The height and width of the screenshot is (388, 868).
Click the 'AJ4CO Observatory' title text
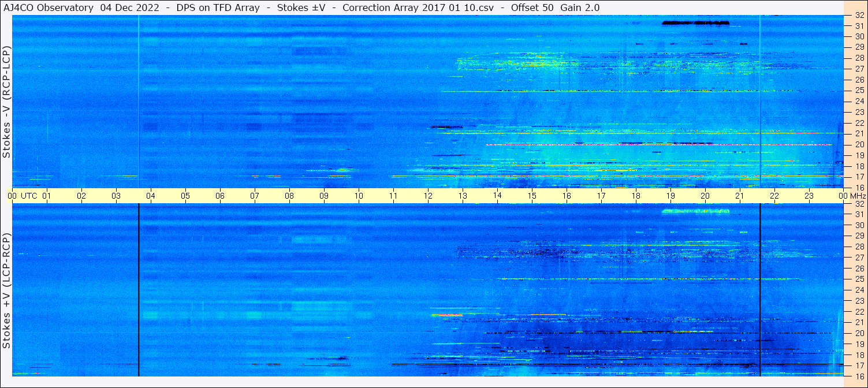49,8
